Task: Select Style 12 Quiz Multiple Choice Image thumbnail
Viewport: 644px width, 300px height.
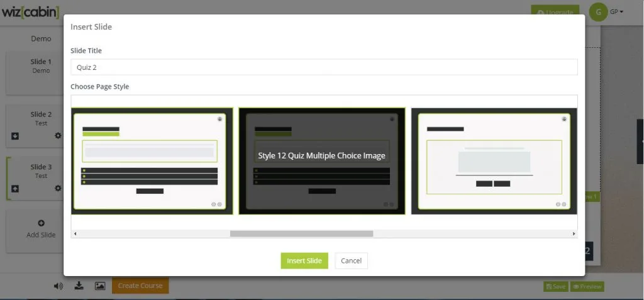Action: point(321,161)
